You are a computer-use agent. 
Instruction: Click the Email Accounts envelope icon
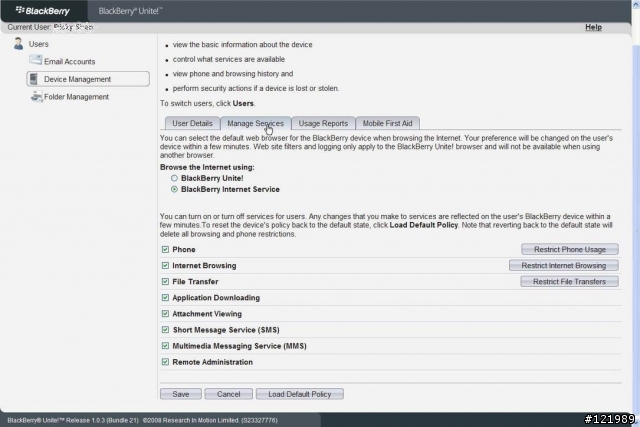click(36, 60)
